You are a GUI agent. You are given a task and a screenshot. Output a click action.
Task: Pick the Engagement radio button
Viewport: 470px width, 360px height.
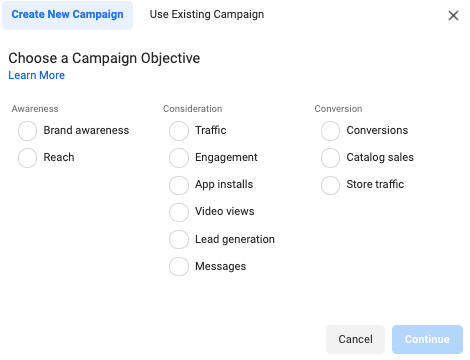click(x=179, y=158)
